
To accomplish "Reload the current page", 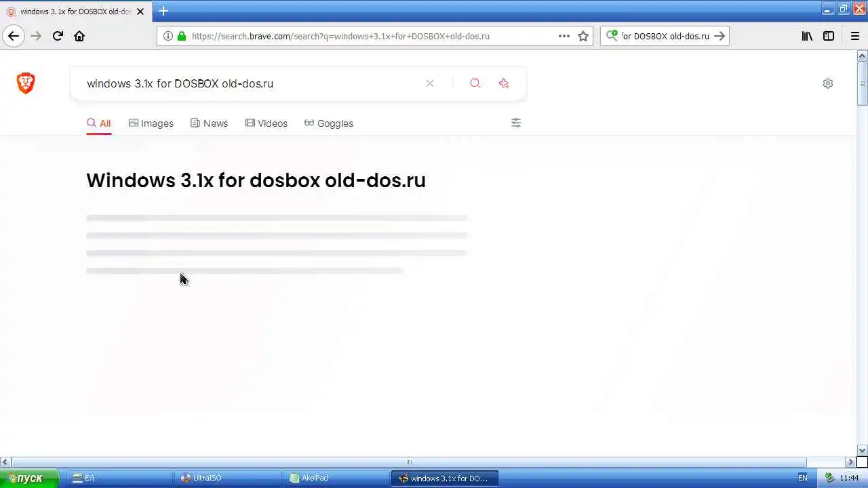I will click(58, 36).
